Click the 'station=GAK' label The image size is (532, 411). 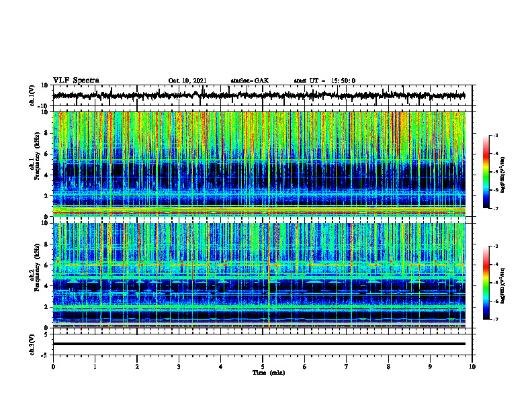click(x=250, y=81)
